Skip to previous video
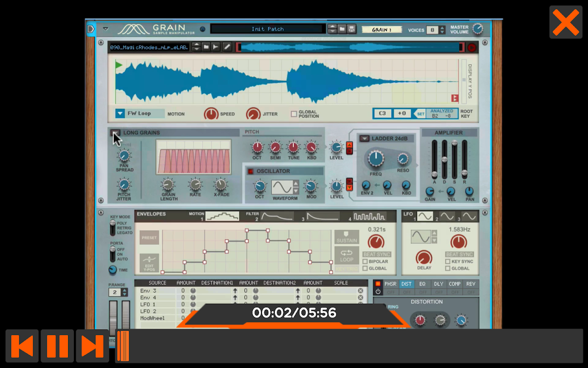This screenshot has height=368, width=588. point(22,346)
